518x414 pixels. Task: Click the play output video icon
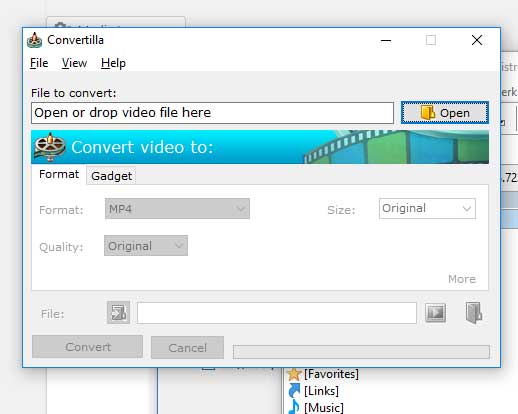click(x=435, y=313)
